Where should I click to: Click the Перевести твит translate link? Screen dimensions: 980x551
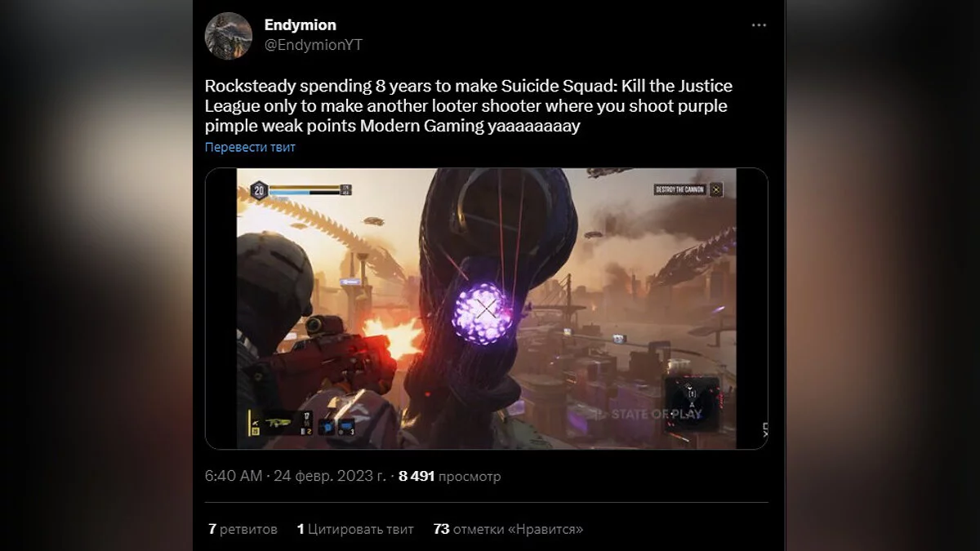[250, 147]
